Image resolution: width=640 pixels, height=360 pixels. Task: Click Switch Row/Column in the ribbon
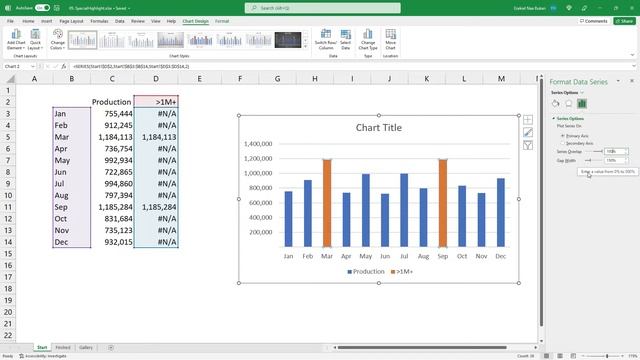[x=326, y=39]
